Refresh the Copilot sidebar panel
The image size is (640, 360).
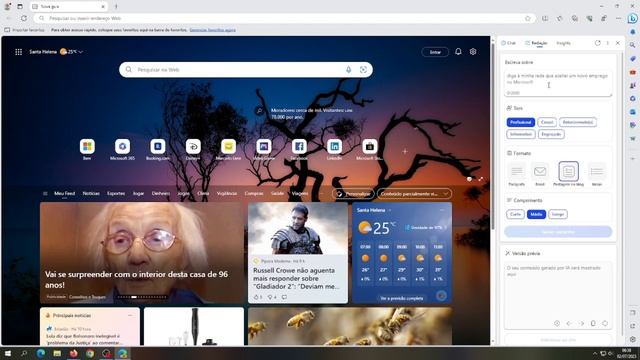pyautogui.click(x=598, y=43)
